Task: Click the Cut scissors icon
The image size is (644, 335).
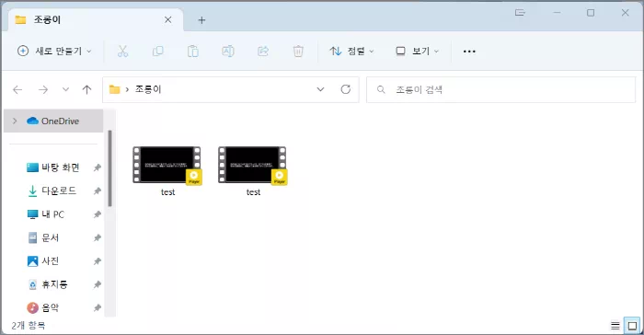Action: coord(122,52)
